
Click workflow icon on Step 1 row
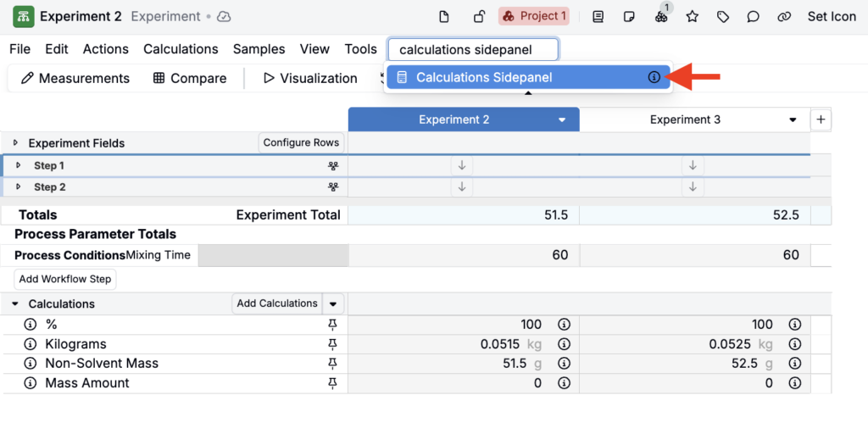332,165
